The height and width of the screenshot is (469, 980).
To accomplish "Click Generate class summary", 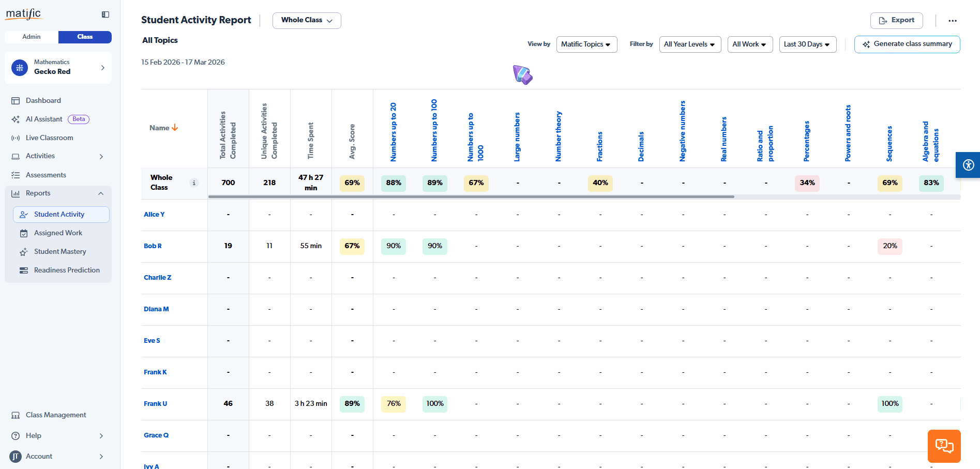I will pyautogui.click(x=907, y=44).
